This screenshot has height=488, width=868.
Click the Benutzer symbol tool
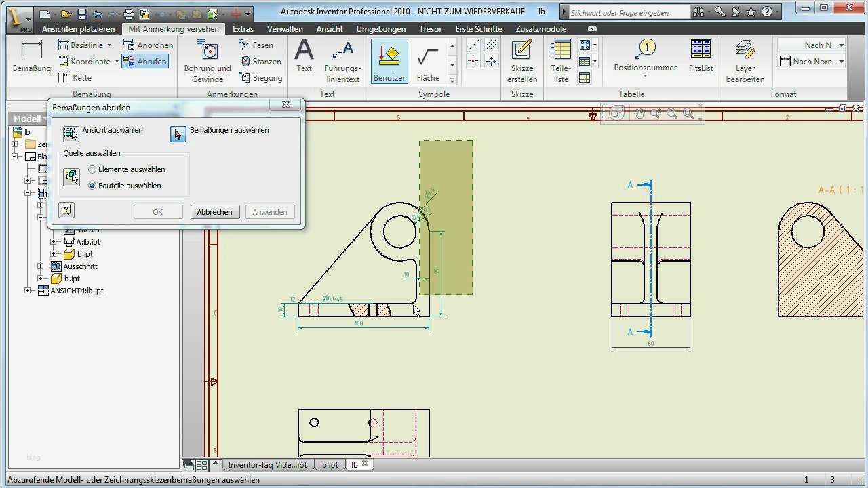click(389, 62)
